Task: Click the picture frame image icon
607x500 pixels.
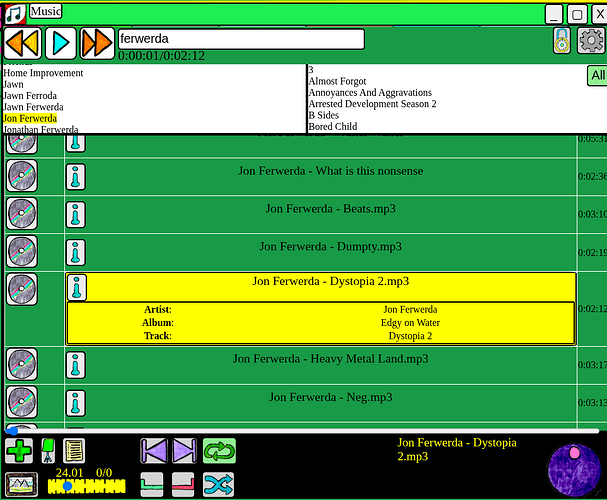Action: click(x=22, y=485)
